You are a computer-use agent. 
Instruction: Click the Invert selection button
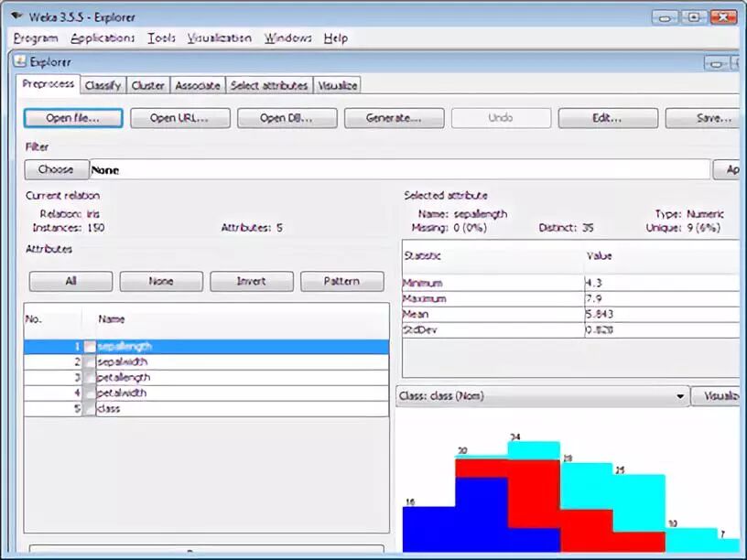point(252,282)
